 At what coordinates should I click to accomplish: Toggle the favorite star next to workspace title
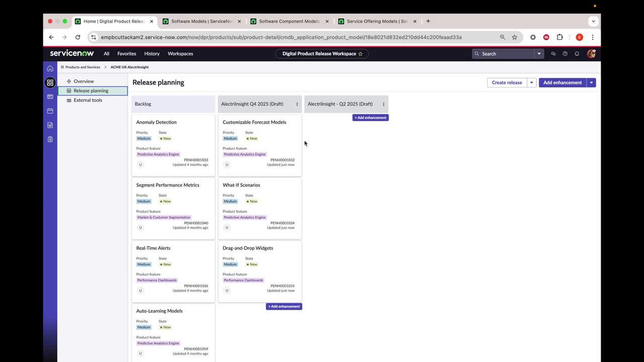click(x=360, y=53)
